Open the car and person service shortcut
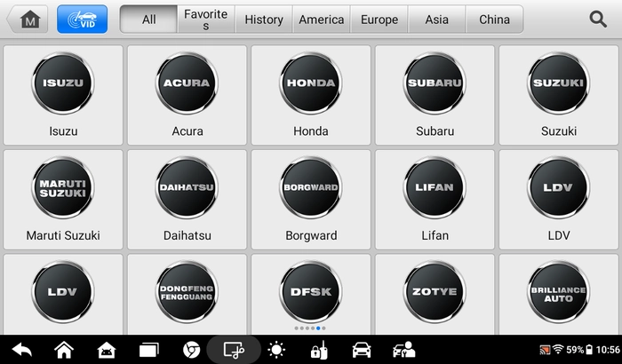The image size is (622, 364). (403, 350)
